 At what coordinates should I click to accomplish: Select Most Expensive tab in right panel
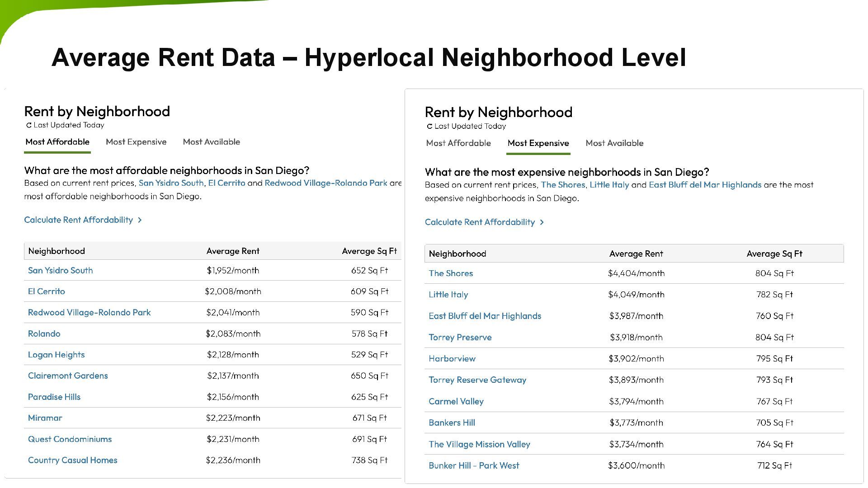[x=538, y=143]
